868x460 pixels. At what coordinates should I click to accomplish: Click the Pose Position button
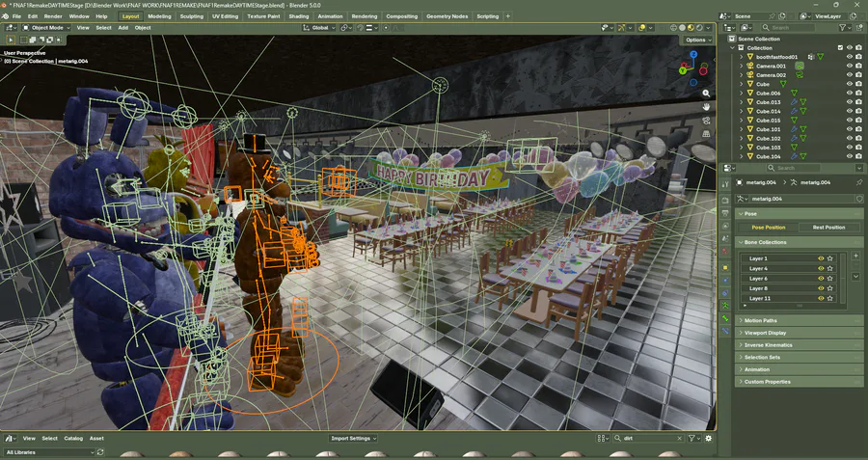[x=769, y=228]
